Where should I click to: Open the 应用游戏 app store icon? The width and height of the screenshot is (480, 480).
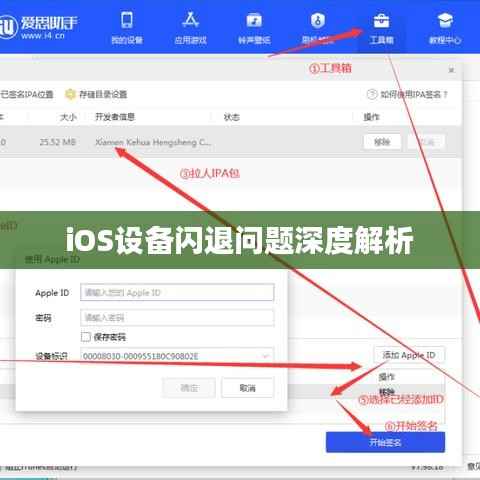190,28
